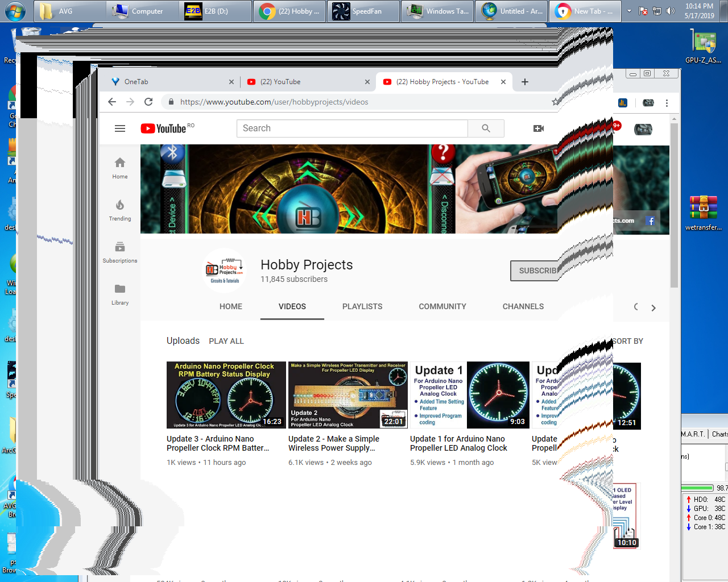
Task: Open the CHANNELS tab
Action: tap(523, 306)
